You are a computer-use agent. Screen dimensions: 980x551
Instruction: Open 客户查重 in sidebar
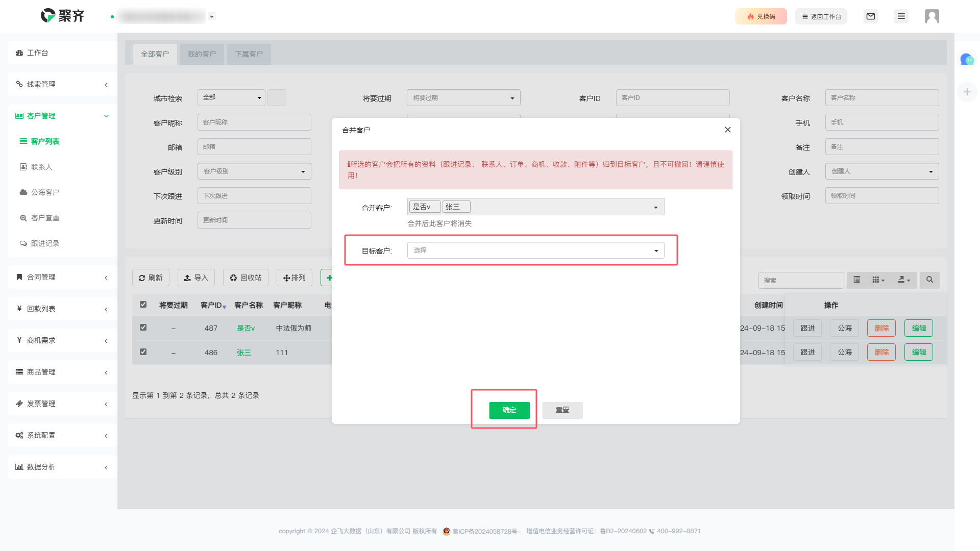point(45,218)
